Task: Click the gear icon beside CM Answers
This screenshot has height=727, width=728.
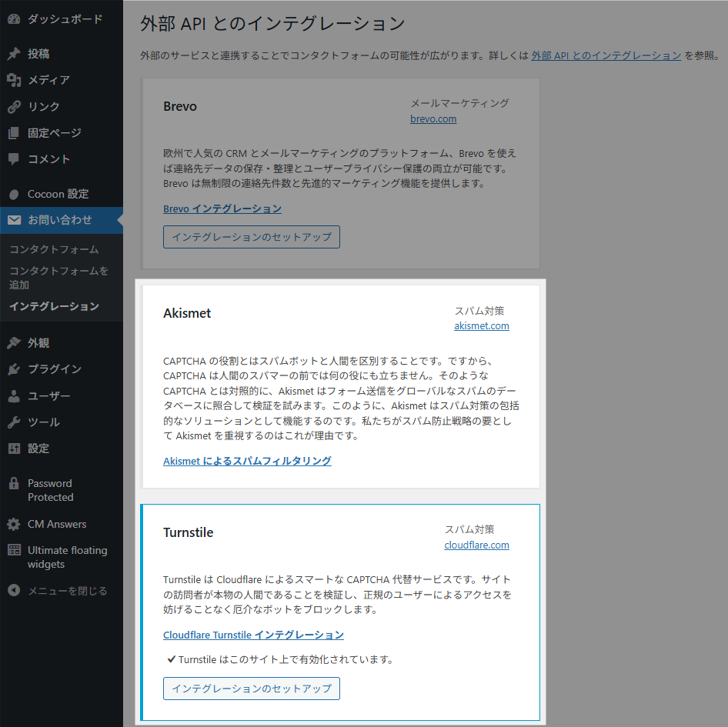Action: pos(14,524)
